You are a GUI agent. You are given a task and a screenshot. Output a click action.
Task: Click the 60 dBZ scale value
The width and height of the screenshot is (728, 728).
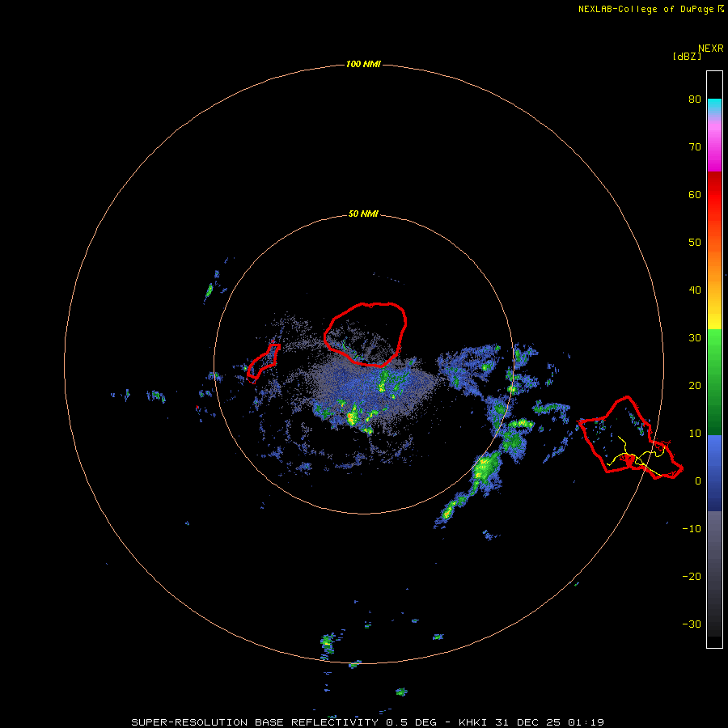click(695, 194)
